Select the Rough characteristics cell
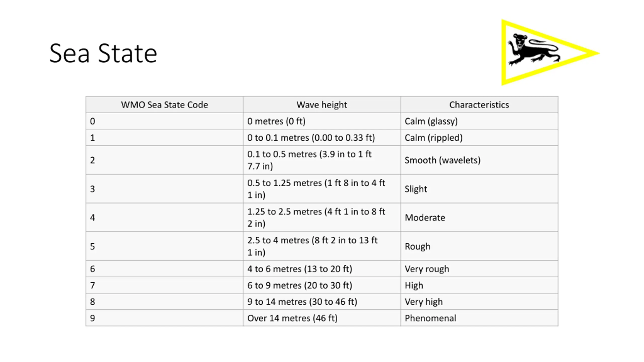 [479, 246]
